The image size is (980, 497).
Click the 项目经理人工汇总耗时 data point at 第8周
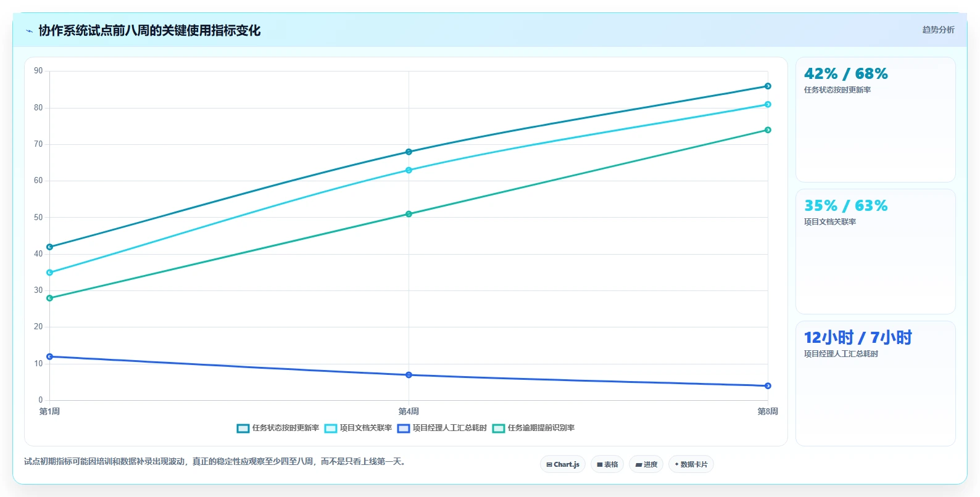pyautogui.click(x=768, y=386)
